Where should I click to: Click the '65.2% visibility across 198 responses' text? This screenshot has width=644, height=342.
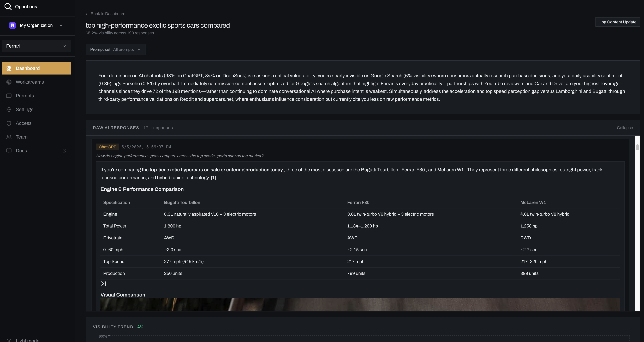120,33
